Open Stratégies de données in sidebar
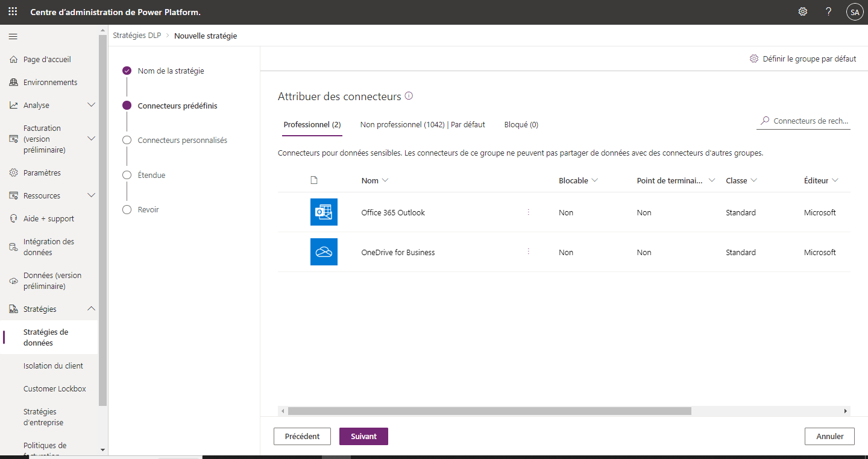 49,337
